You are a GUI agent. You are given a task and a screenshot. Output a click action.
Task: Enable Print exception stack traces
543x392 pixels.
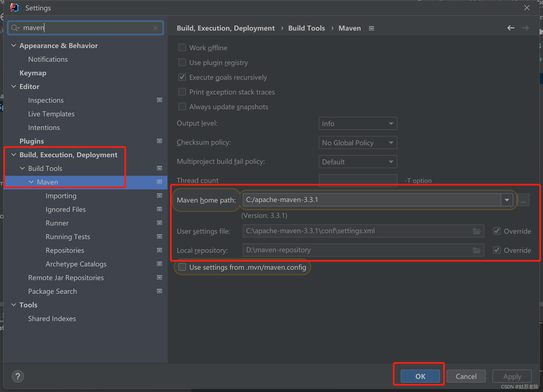click(x=182, y=92)
